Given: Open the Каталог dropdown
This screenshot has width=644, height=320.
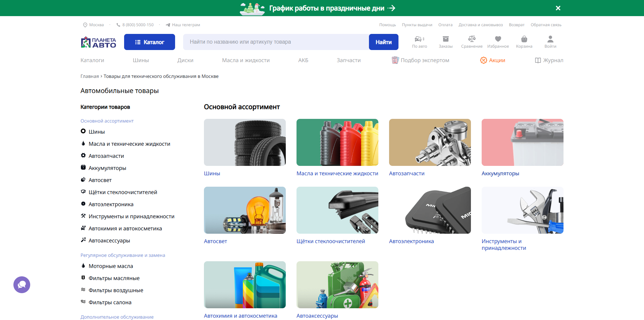Looking at the screenshot, I should click(149, 42).
